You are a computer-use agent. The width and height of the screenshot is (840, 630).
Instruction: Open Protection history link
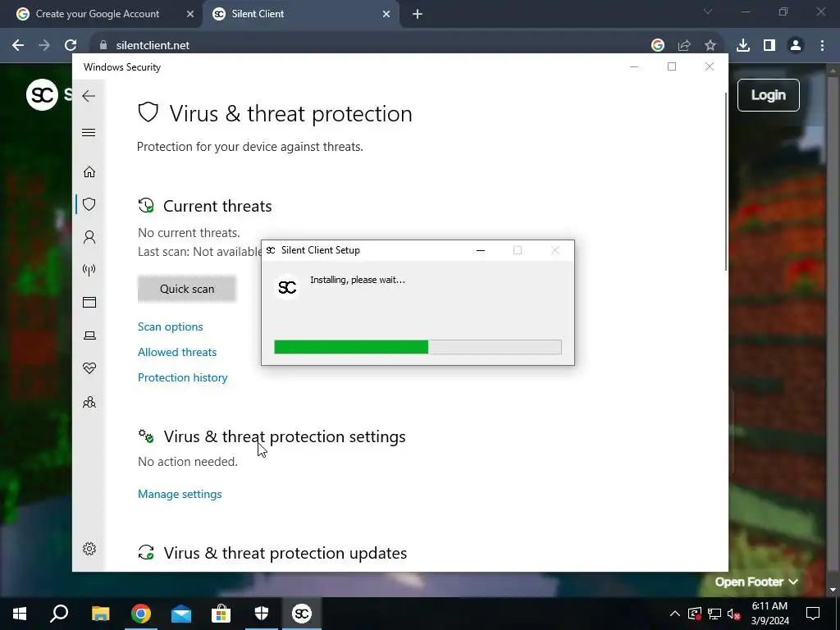(183, 377)
